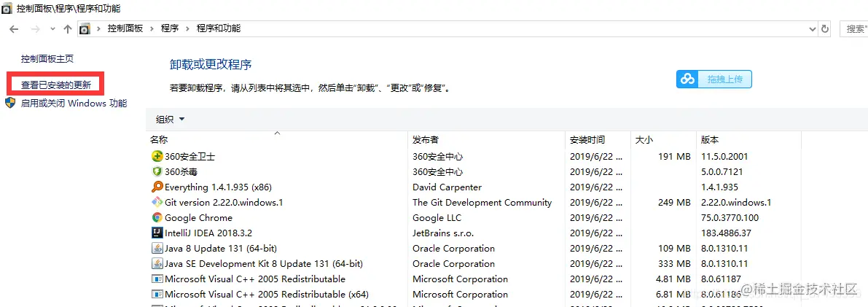Sort by 发布者 column header

(426, 140)
